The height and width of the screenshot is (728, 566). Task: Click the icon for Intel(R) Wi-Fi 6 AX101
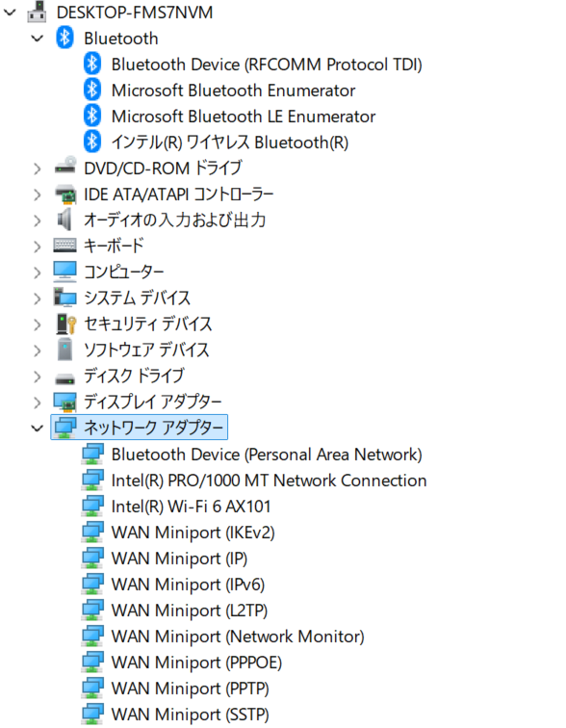(92, 507)
